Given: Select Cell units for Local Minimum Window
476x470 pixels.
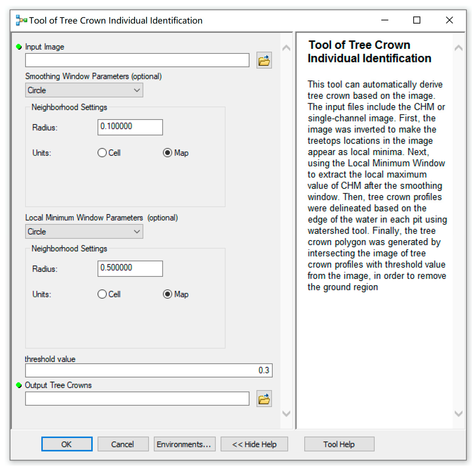Looking at the screenshot, I should (x=102, y=294).
